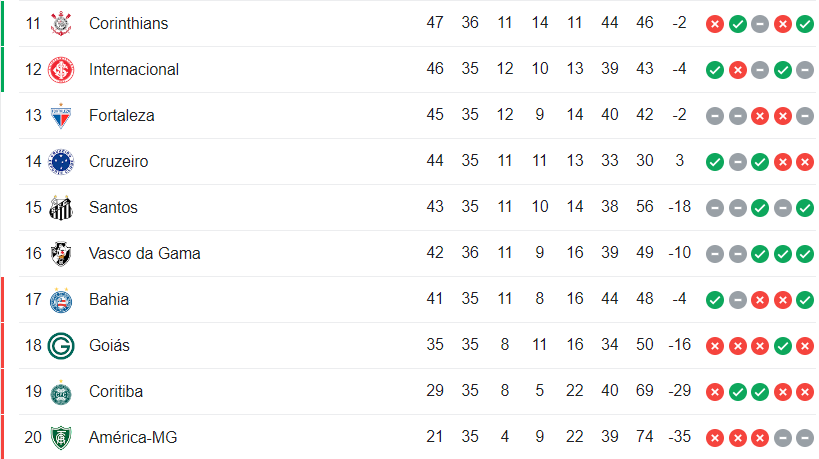This screenshot has width=819, height=459.
Task: Click the Corinthians club crest
Action: 61,23
